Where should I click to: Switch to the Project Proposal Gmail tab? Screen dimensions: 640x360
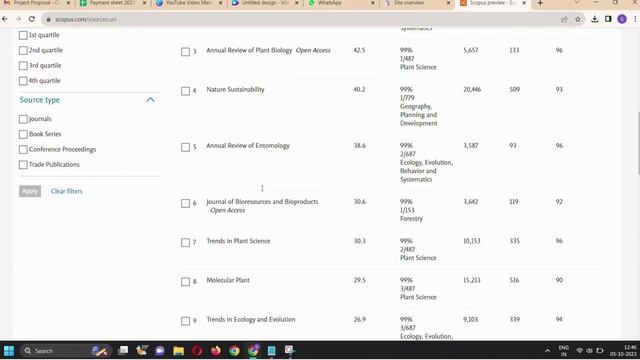pos(36,3)
